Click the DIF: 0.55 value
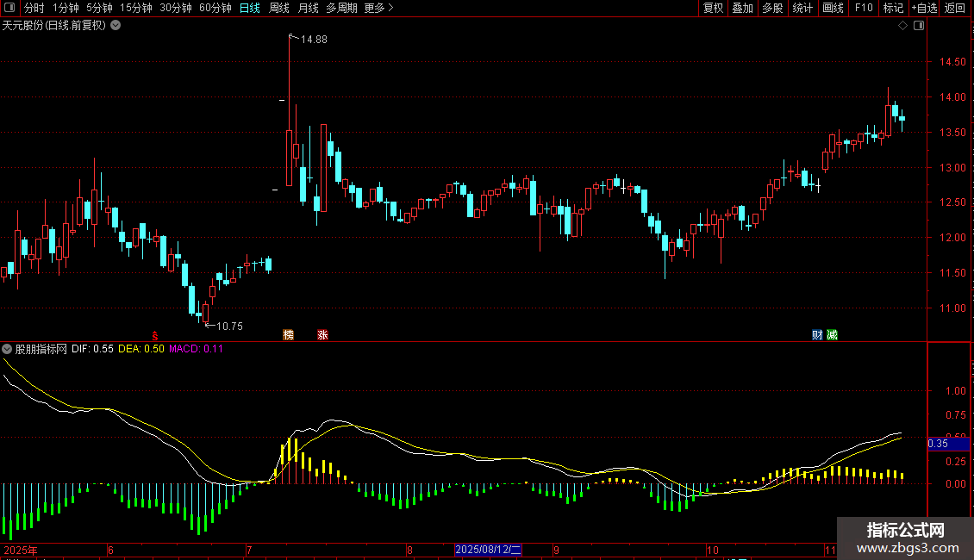This screenshot has width=974, height=560. point(92,349)
